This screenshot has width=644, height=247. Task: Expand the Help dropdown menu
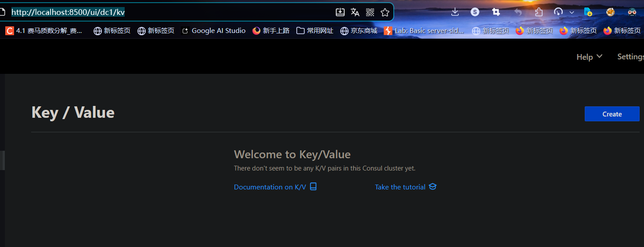(x=589, y=57)
